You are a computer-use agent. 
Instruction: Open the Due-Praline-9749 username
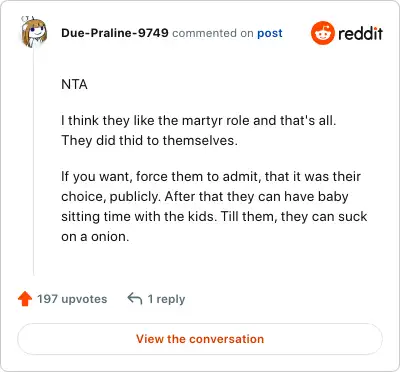115,33
